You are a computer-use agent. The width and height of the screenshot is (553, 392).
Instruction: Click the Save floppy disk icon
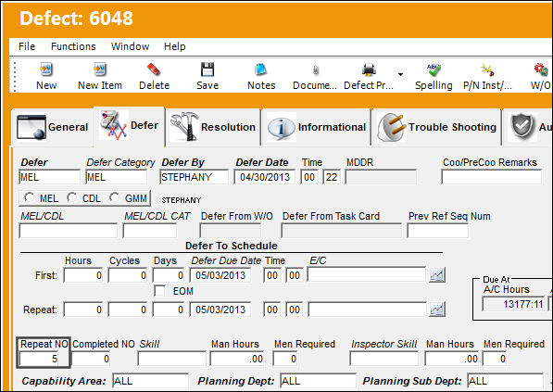coord(207,70)
